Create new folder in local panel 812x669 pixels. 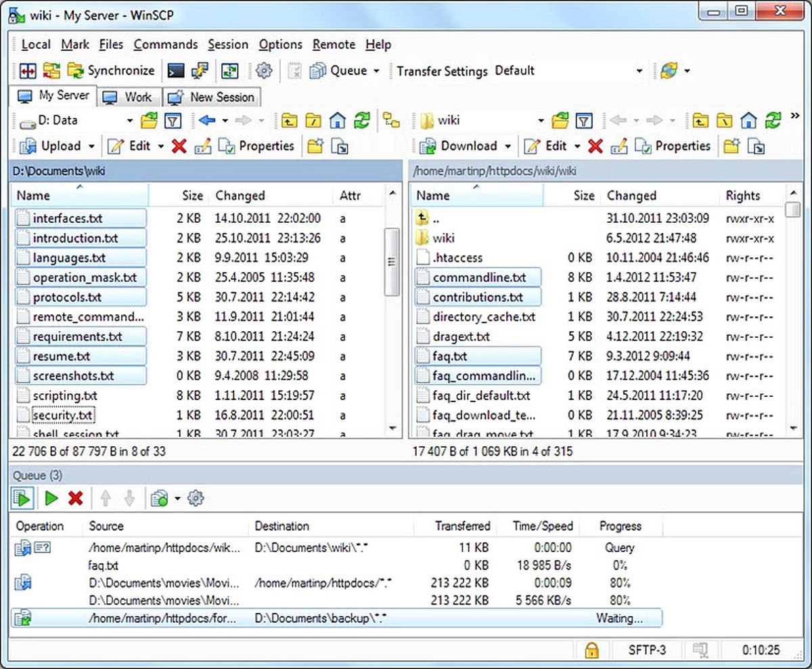click(314, 146)
